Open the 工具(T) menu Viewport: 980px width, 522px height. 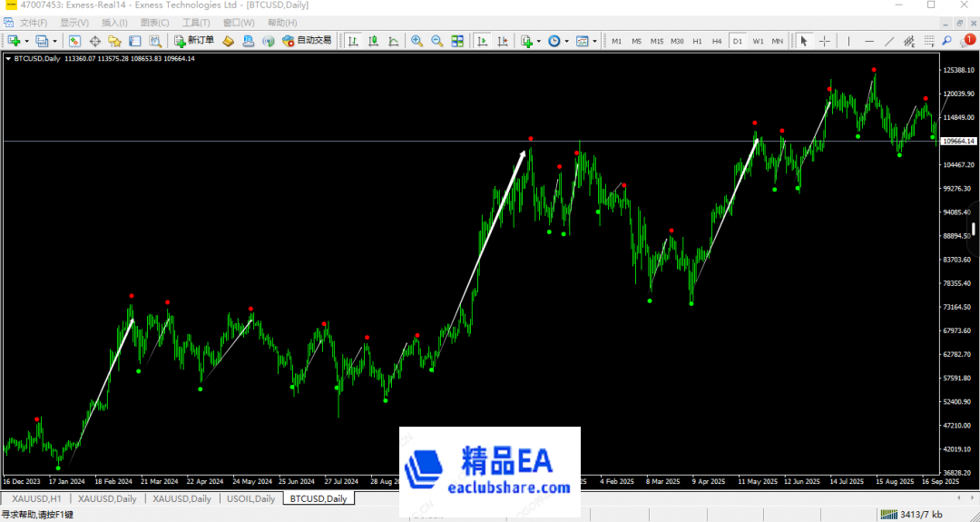(196, 23)
